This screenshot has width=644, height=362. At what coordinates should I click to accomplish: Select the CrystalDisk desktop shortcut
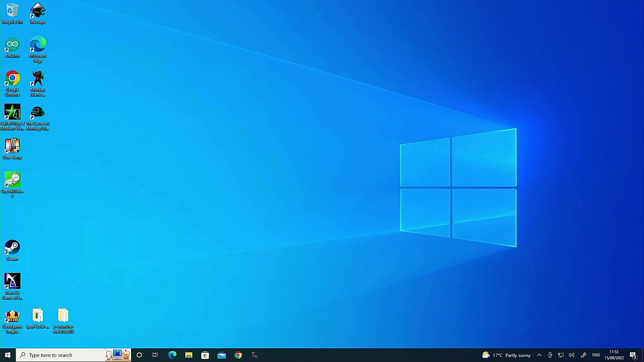(12, 185)
